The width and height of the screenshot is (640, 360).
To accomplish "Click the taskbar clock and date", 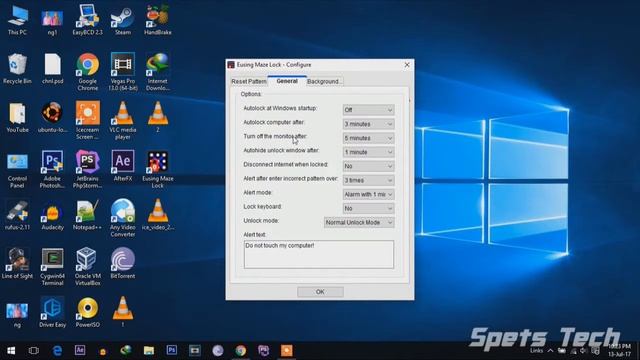I will point(619,350).
